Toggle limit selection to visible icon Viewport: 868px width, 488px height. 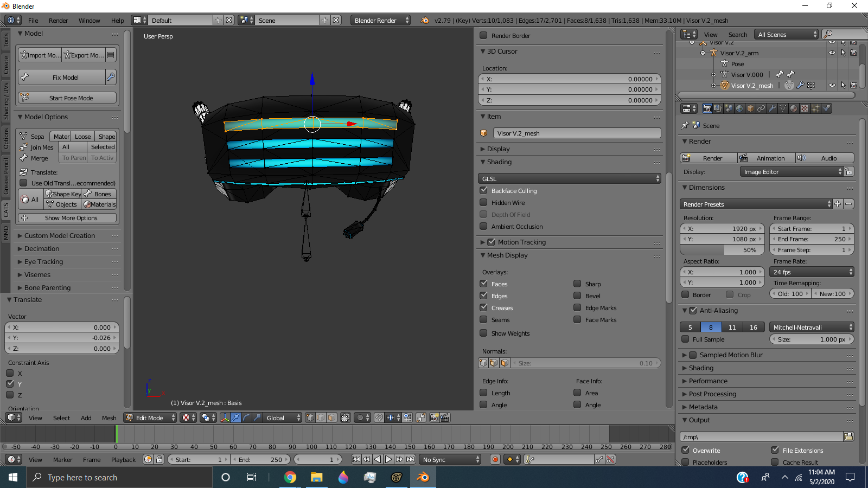[346, 418]
